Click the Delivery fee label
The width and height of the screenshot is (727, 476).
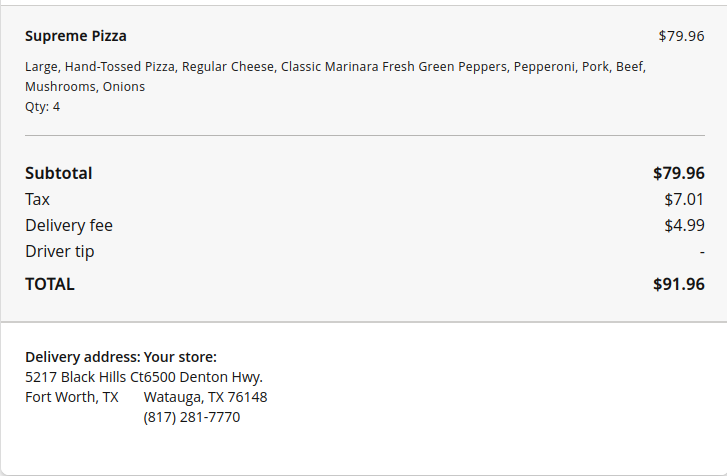coord(69,225)
